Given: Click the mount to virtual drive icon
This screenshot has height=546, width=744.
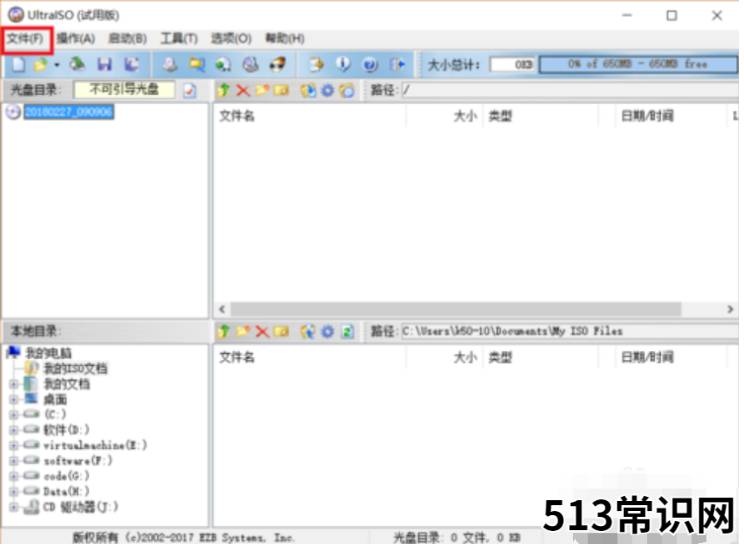Looking at the screenshot, I should [223, 64].
